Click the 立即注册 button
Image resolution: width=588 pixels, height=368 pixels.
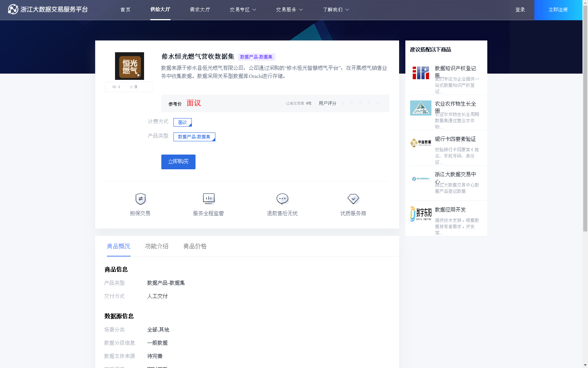(x=558, y=10)
